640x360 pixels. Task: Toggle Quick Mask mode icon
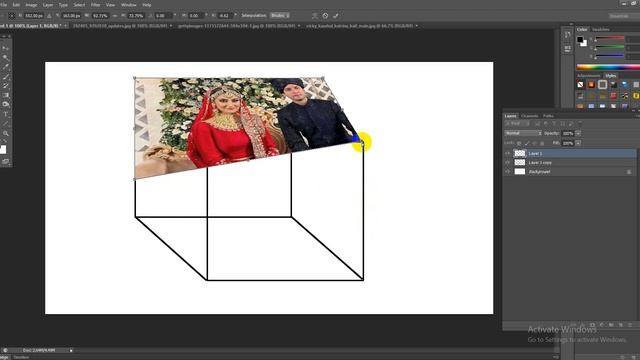point(6,162)
